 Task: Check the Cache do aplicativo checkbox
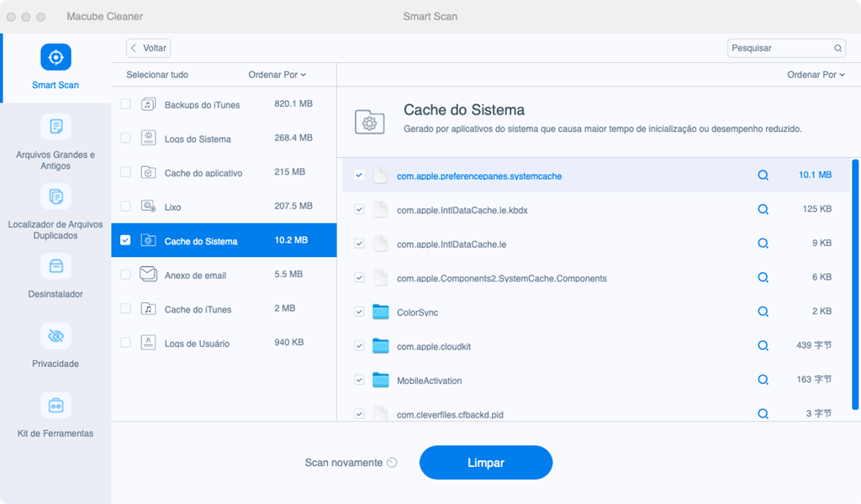[x=126, y=172]
